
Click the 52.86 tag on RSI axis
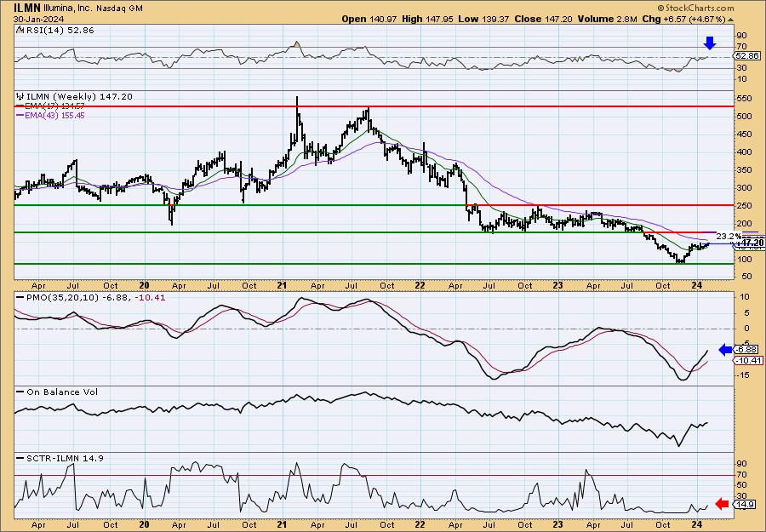coord(747,56)
